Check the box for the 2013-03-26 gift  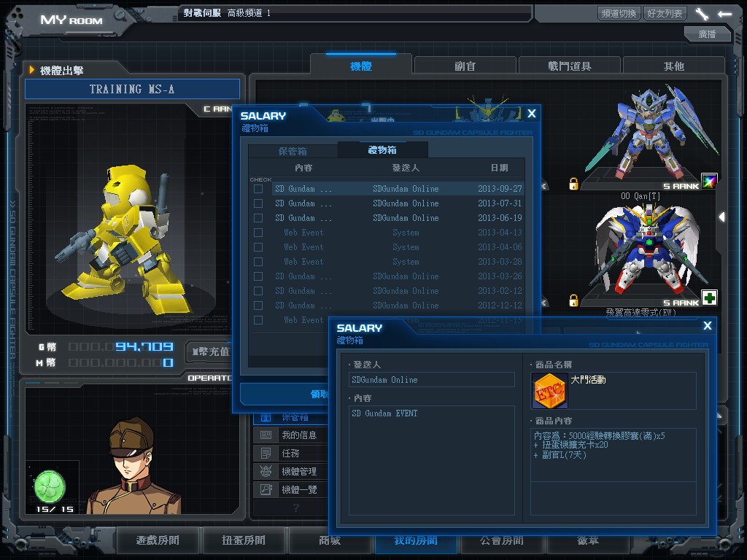(x=258, y=276)
